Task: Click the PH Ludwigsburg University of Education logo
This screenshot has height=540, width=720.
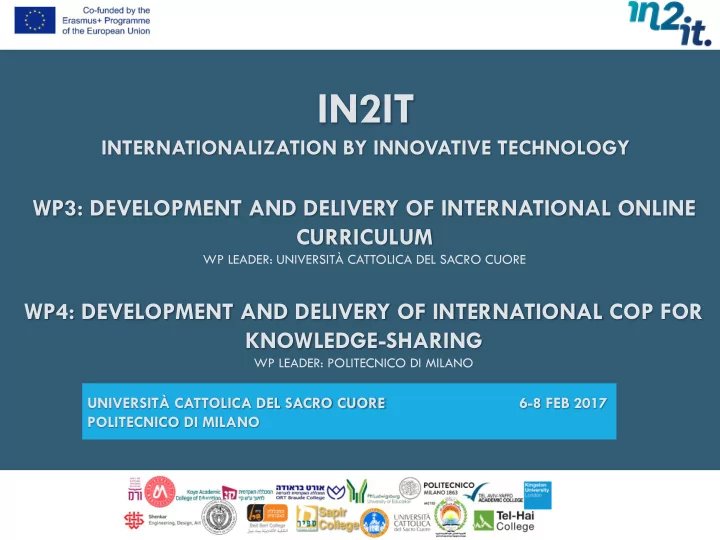Action: pos(379,492)
